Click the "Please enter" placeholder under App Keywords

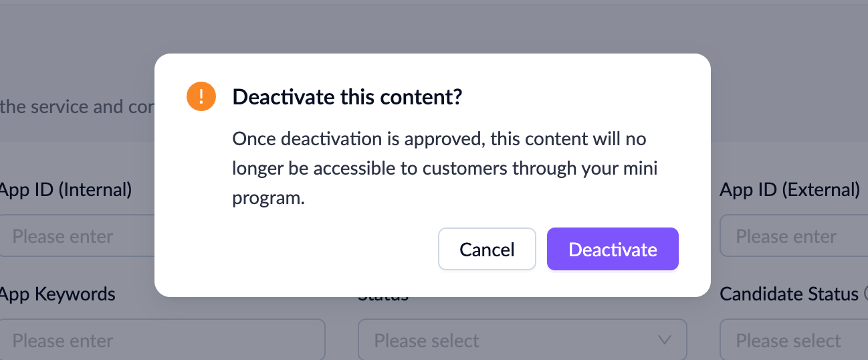pos(63,341)
